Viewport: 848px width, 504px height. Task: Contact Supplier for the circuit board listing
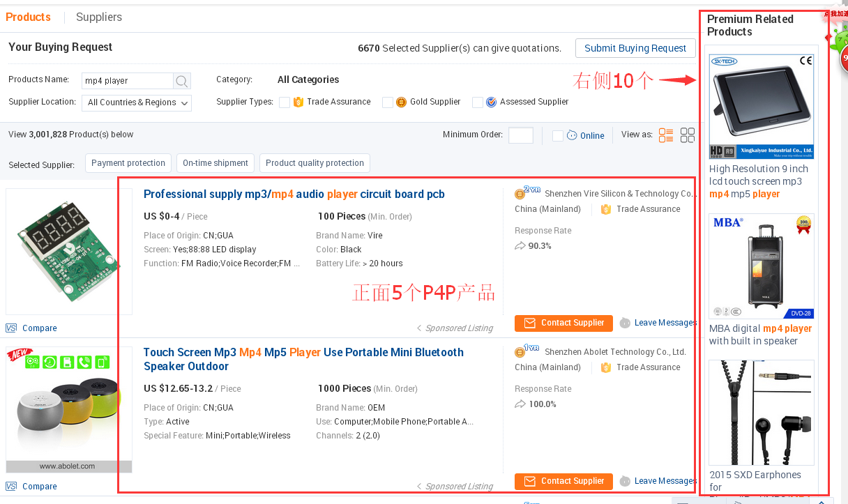[x=563, y=323]
